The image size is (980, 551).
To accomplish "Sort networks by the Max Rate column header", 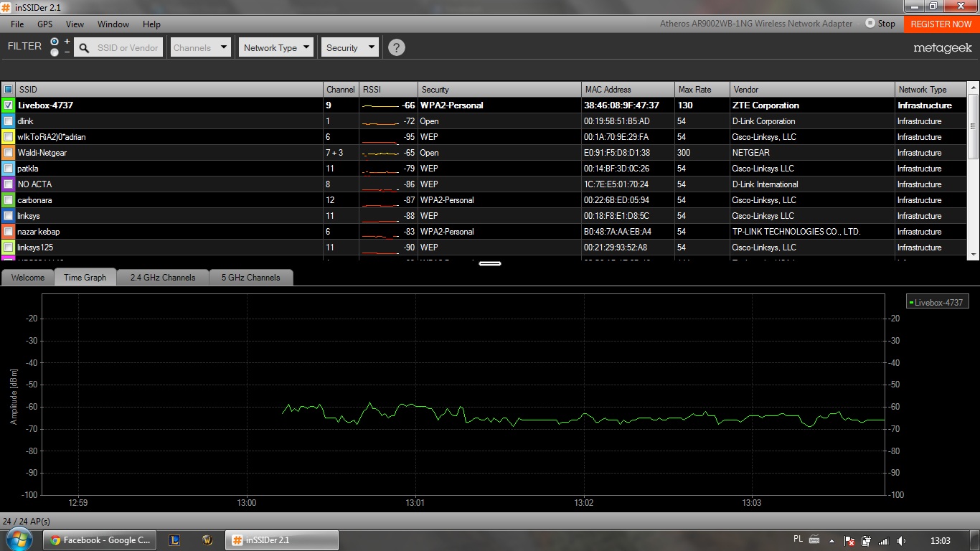I will [x=702, y=90].
